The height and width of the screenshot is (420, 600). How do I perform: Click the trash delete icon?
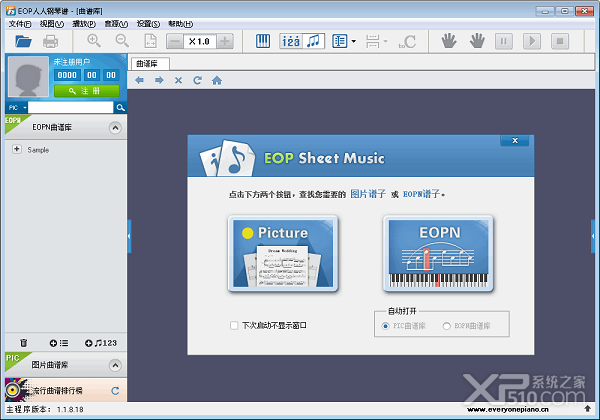(x=24, y=343)
